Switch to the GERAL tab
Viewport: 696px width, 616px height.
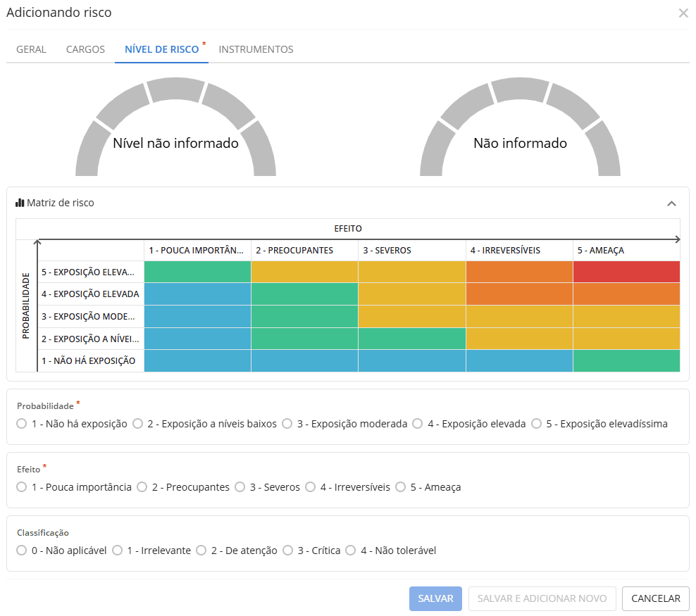(31, 49)
